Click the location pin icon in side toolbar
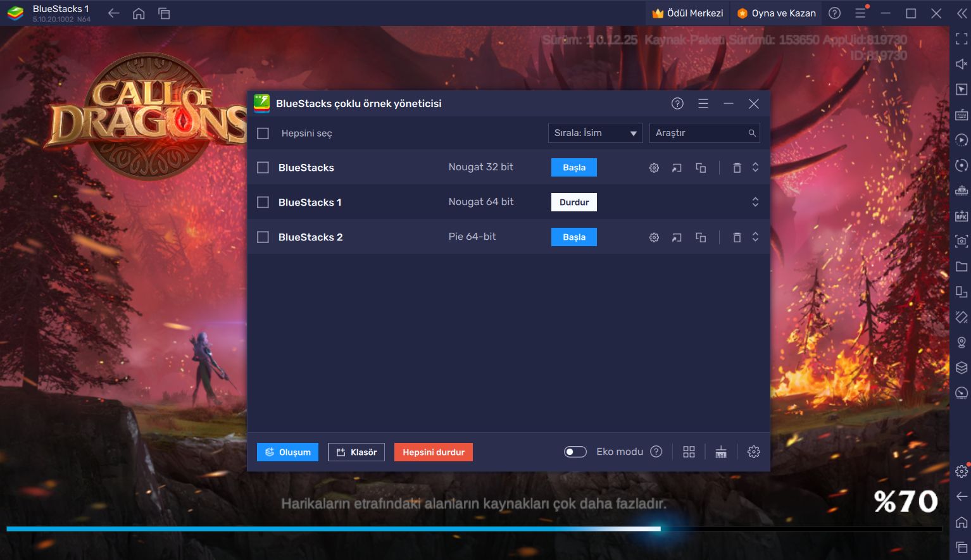The height and width of the screenshot is (560, 971). point(962,342)
